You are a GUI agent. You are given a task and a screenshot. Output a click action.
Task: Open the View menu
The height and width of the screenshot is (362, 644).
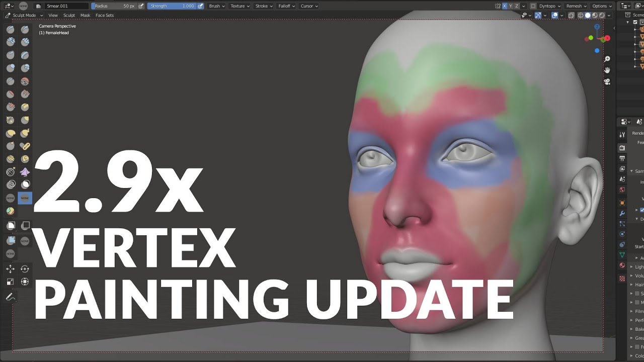coord(53,16)
